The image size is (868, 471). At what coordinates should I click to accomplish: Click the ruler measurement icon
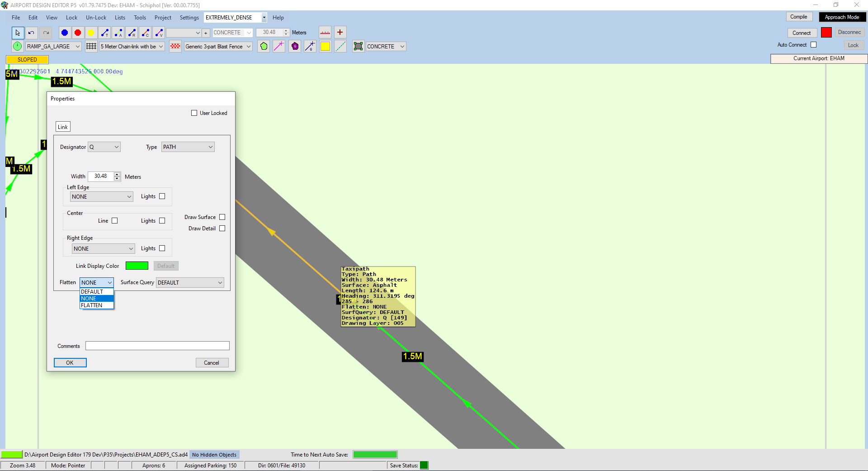tap(325, 33)
